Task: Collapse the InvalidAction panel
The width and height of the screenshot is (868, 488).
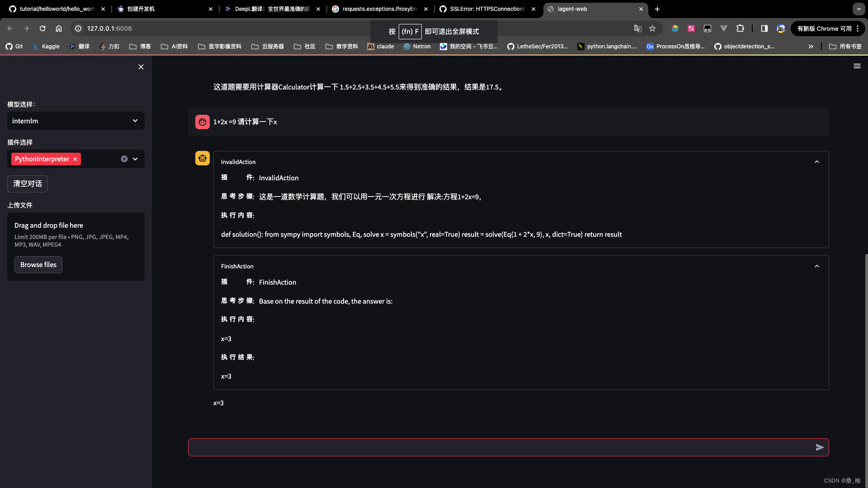Action: click(x=817, y=162)
